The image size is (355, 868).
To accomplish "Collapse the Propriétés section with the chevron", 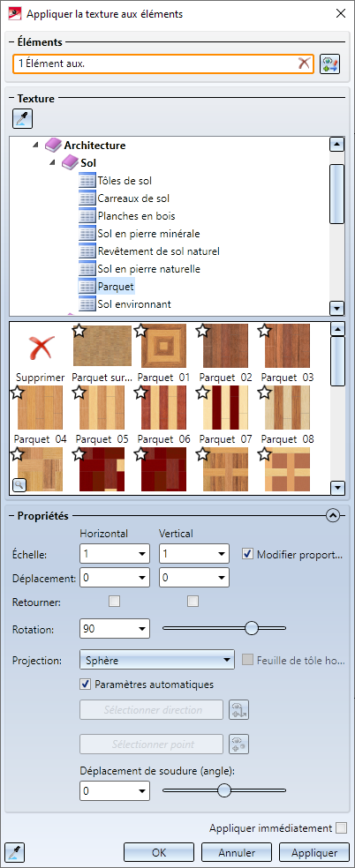I will click(332, 515).
